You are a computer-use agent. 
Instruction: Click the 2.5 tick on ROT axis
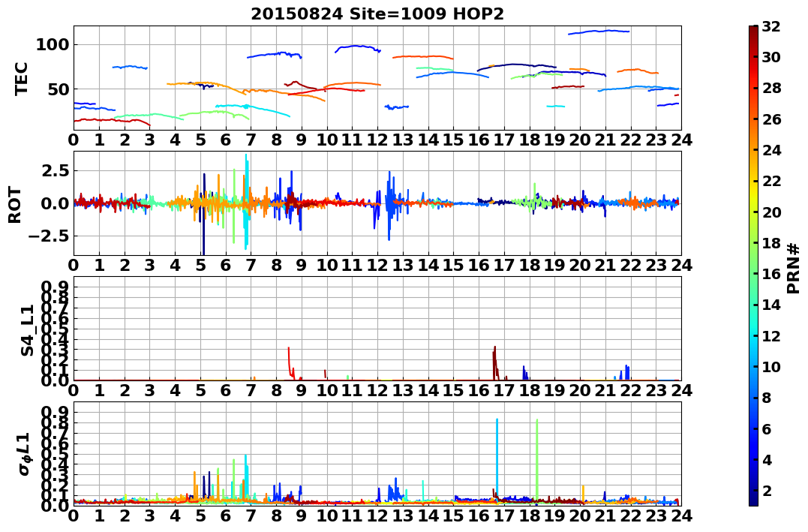pos(55,170)
